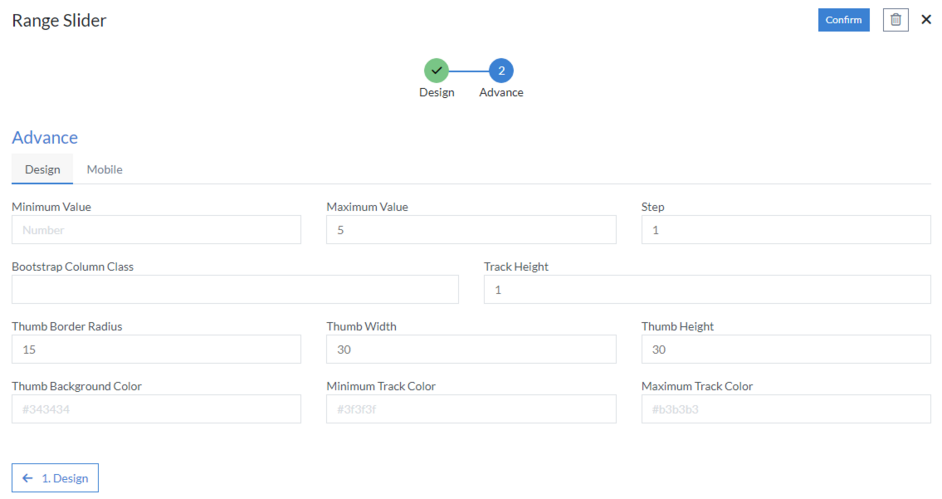The image size is (942, 499).
Task: Select the Design tab
Action: coord(42,169)
